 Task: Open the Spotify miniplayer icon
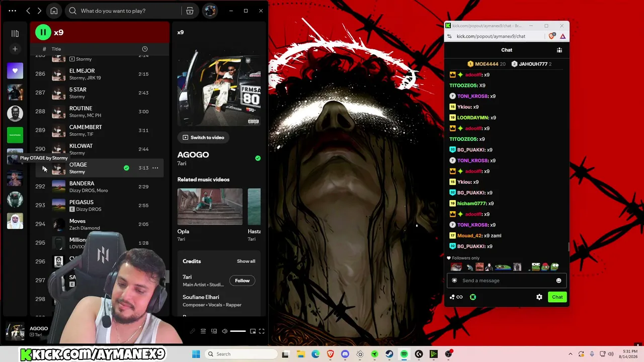coord(253,331)
